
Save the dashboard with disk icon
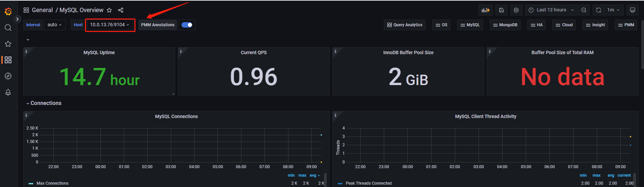click(x=501, y=10)
